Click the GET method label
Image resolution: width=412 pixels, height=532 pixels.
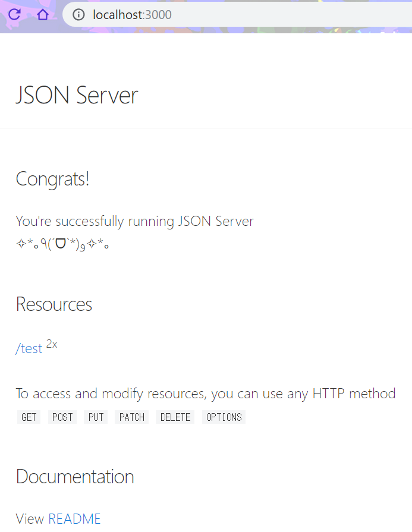click(29, 417)
